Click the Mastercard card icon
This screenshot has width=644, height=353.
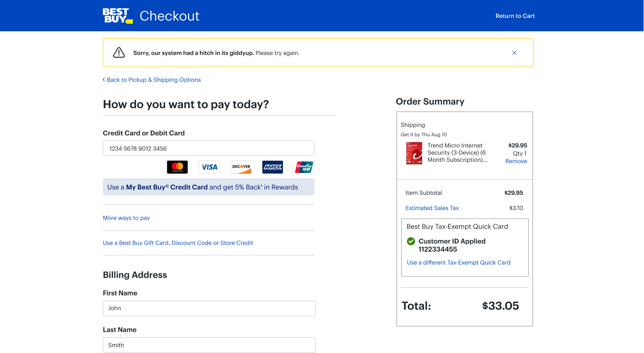[x=177, y=167]
